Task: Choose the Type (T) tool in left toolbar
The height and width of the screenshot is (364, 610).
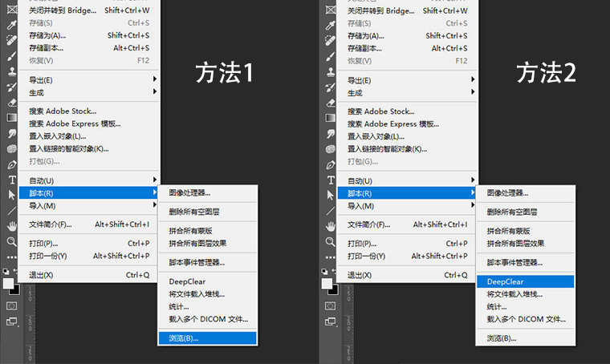Action: (x=12, y=180)
